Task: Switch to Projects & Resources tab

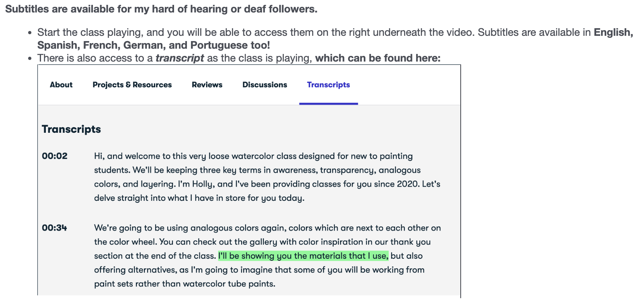Action: pos(132,85)
